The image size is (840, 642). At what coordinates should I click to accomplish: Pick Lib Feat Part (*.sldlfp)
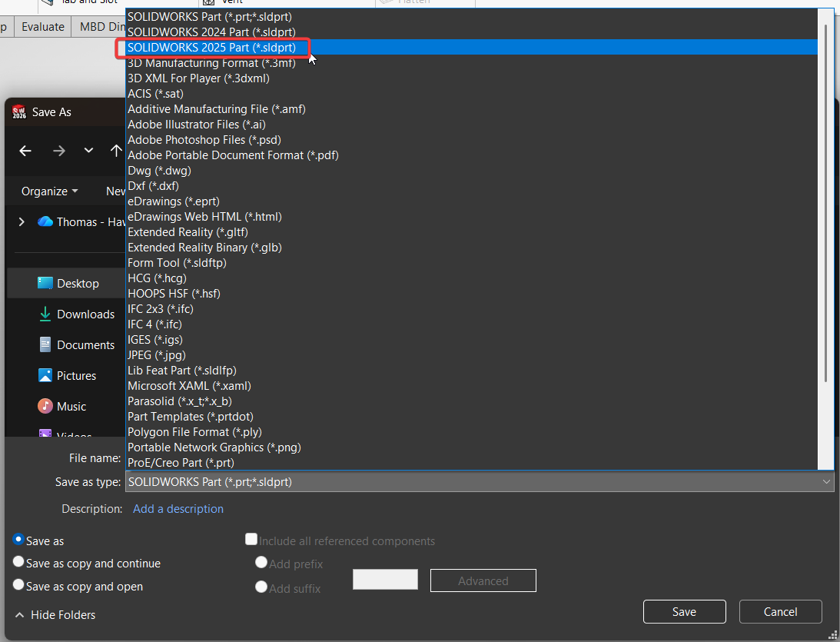point(471,371)
